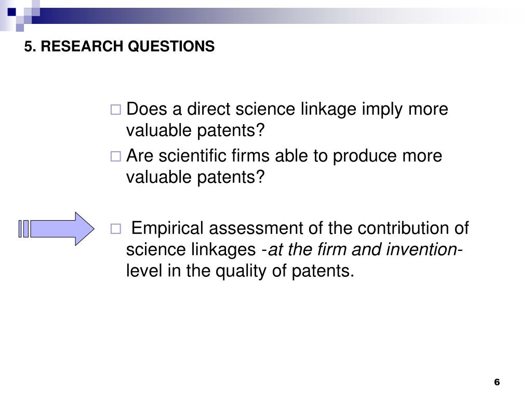
Task: Click the bullet box before 'Empirical assessment'
Action: pos(116,229)
